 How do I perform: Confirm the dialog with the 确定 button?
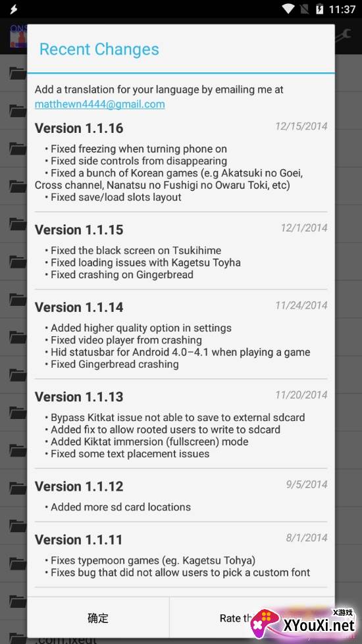pyautogui.click(x=98, y=618)
